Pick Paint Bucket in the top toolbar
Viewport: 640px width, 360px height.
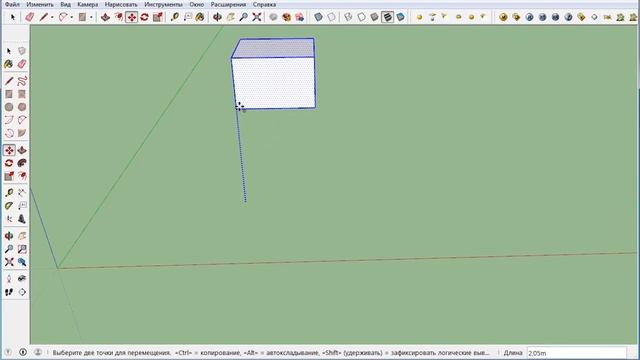(200, 17)
